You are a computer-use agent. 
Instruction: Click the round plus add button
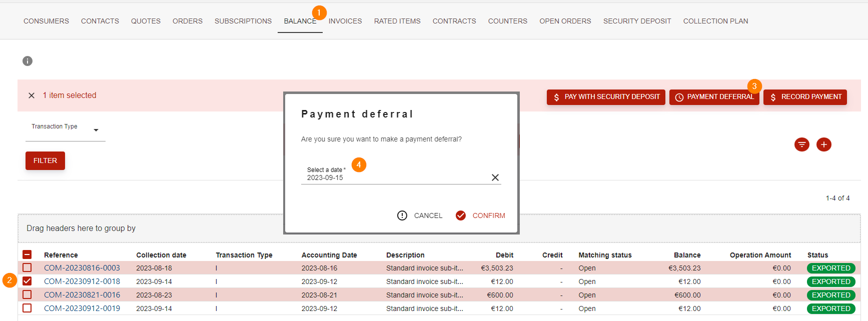click(x=824, y=144)
